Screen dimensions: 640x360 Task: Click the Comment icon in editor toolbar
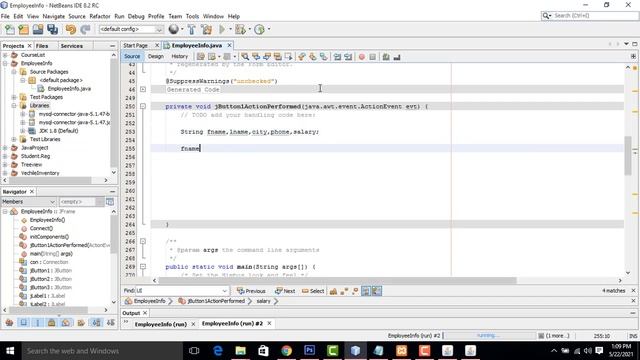386,57
